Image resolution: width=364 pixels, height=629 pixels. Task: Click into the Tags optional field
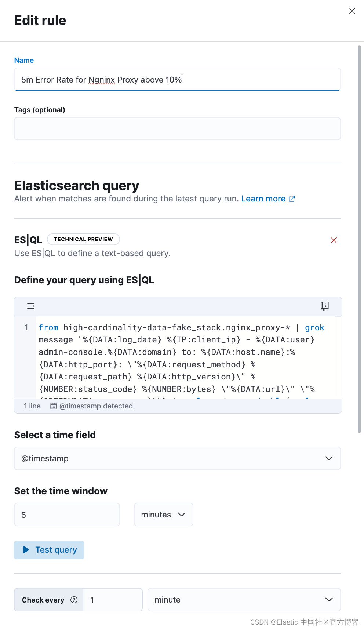[x=177, y=128]
